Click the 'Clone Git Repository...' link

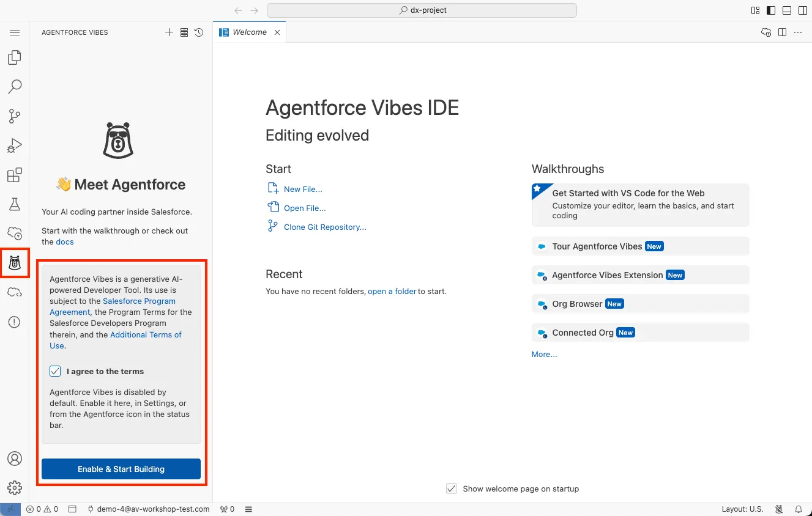[x=325, y=227]
